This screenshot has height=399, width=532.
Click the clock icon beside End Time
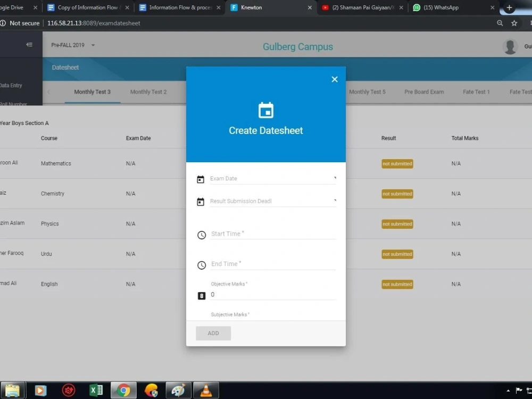tap(202, 265)
